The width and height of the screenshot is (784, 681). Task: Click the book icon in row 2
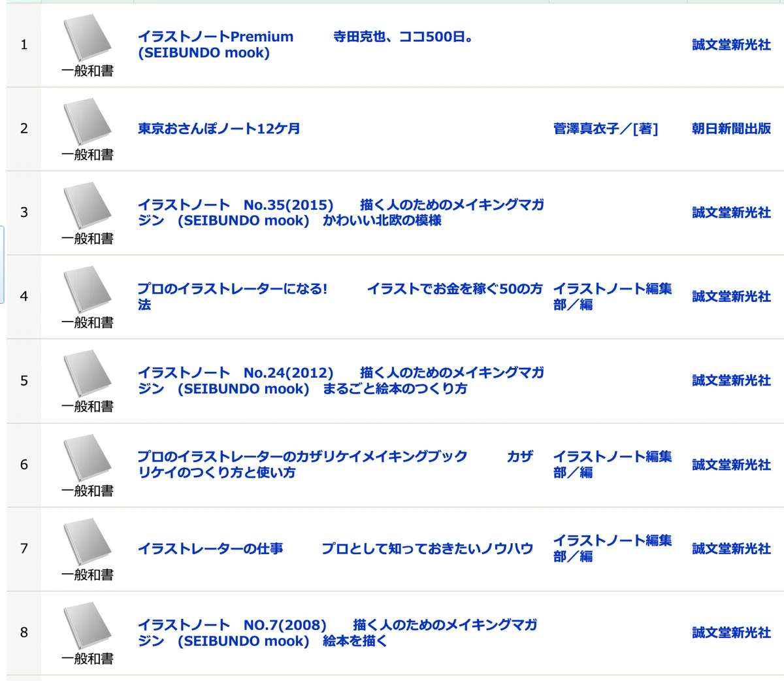pos(88,122)
